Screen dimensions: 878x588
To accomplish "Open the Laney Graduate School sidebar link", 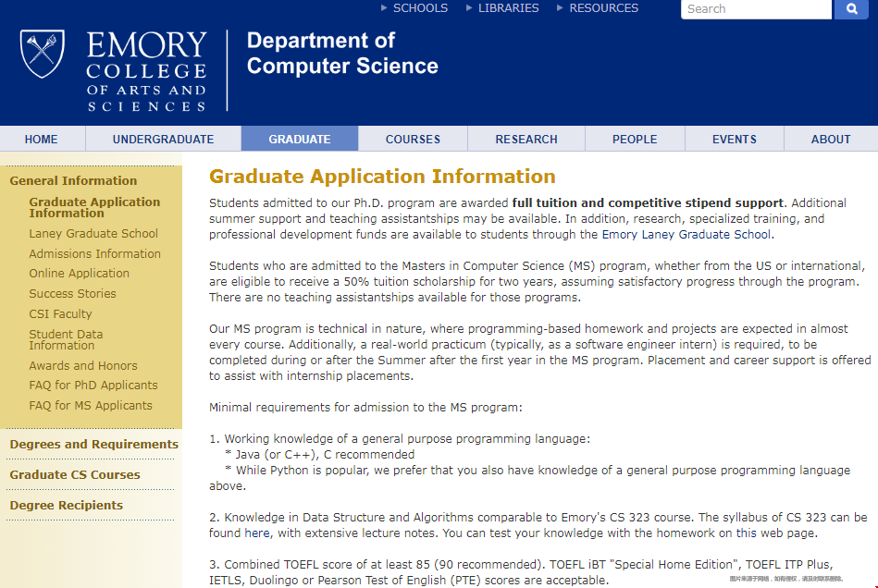I will tap(93, 233).
